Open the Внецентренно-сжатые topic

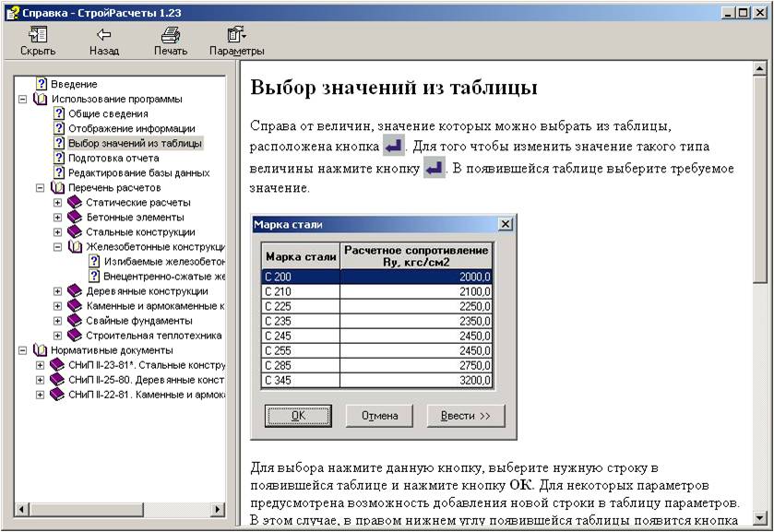tap(164, 277)
